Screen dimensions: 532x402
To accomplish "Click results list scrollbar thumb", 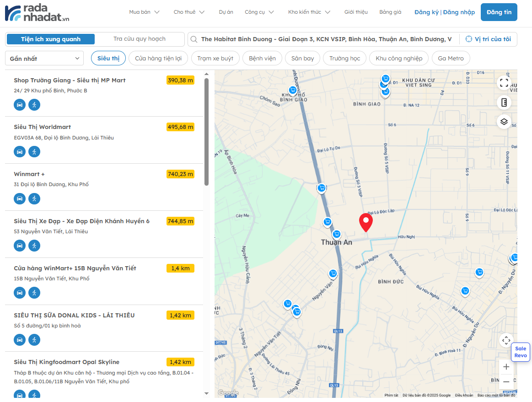I will pyautogui.click(x=206, y=132).
